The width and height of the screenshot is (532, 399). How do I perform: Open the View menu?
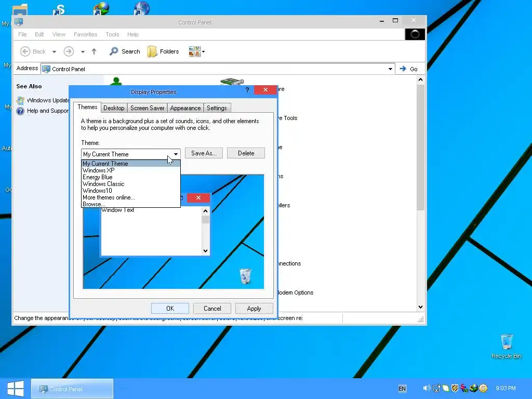(59, 34)
